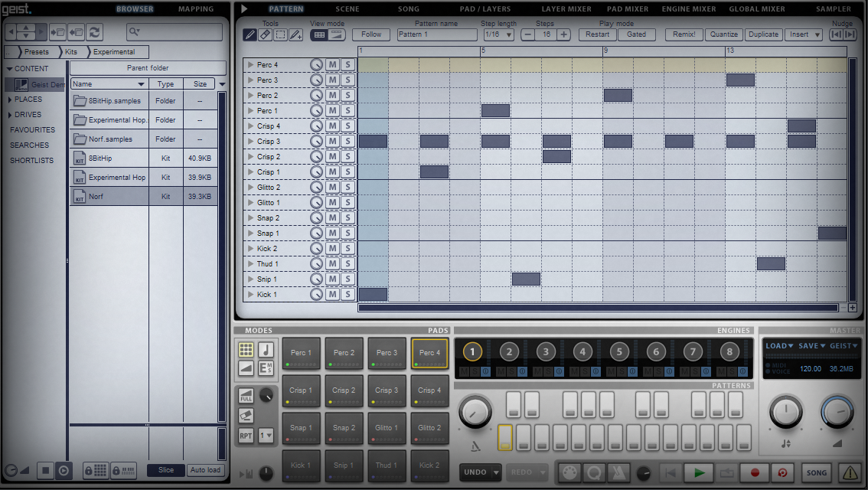The height and width of the screenshot is (490, 868).
Task: Open the Insert dropdown
Action: coord(803,34)
